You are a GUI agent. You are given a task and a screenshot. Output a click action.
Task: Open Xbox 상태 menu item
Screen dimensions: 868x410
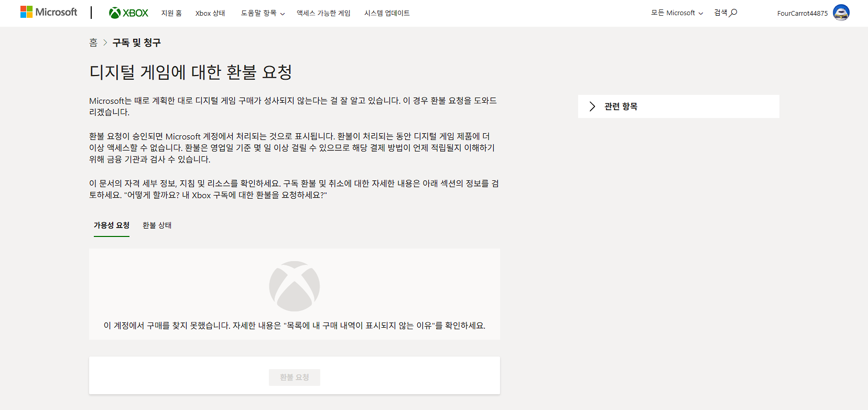(210, 13)
